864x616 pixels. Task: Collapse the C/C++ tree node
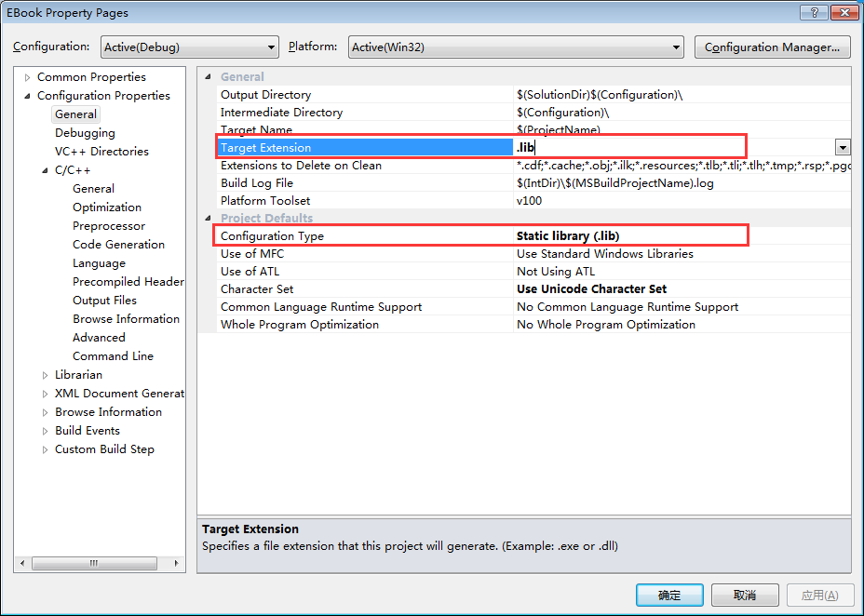click(45, 170)
